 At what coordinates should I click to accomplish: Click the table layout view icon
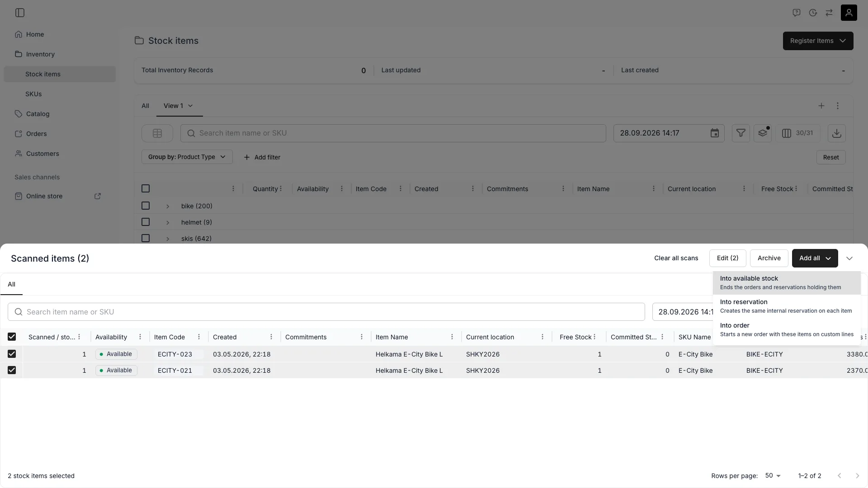tap(157, 133)
